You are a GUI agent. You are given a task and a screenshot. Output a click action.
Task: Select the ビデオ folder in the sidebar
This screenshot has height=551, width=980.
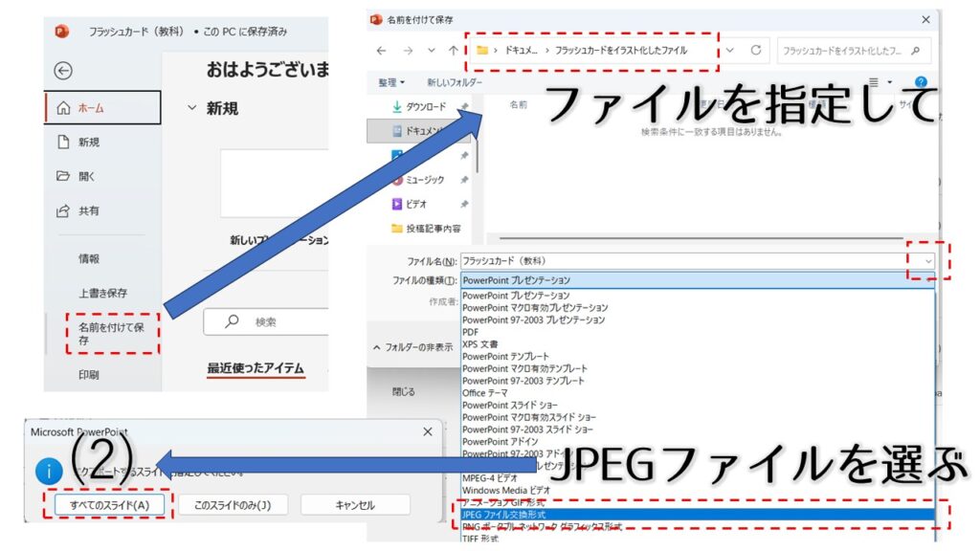(x=416, y=204)
